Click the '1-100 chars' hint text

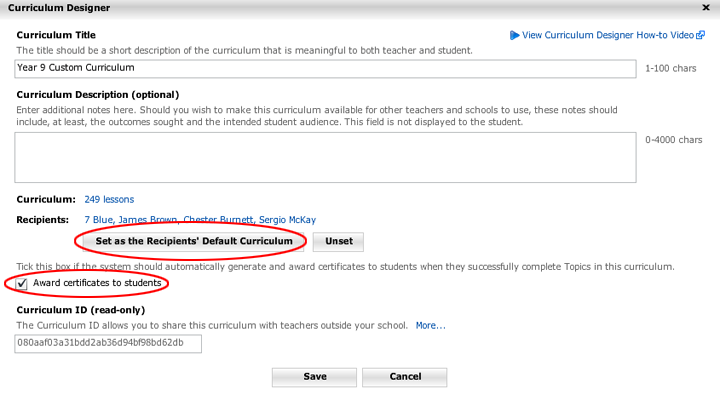coord(670,68)
